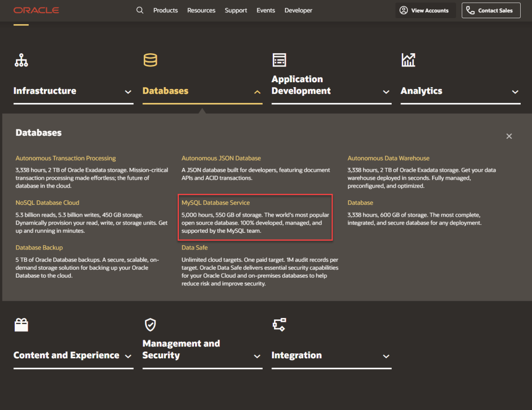Open Autonomous Data Warehouse link
532x410 pixels.
(389, 158)
